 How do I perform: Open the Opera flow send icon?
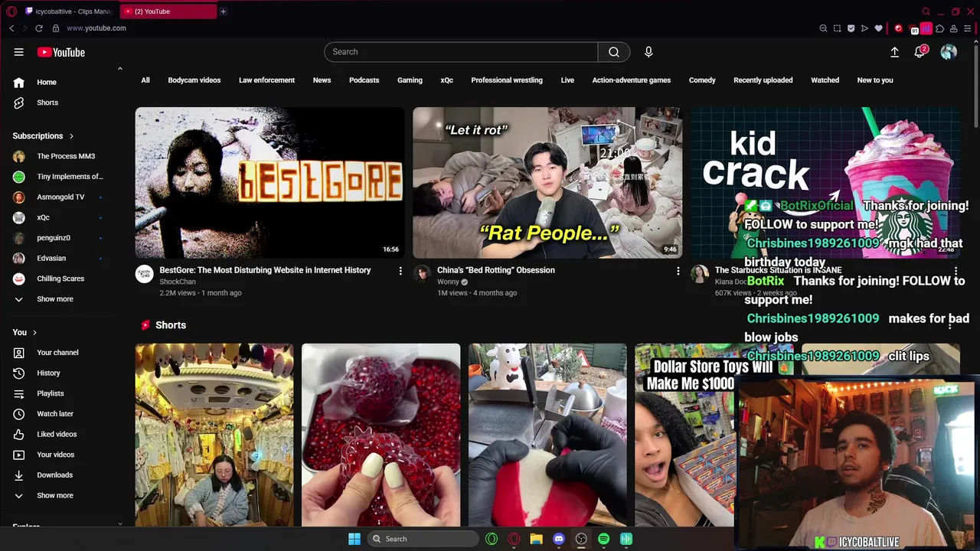pyautogui.click(x=864, y=28)
